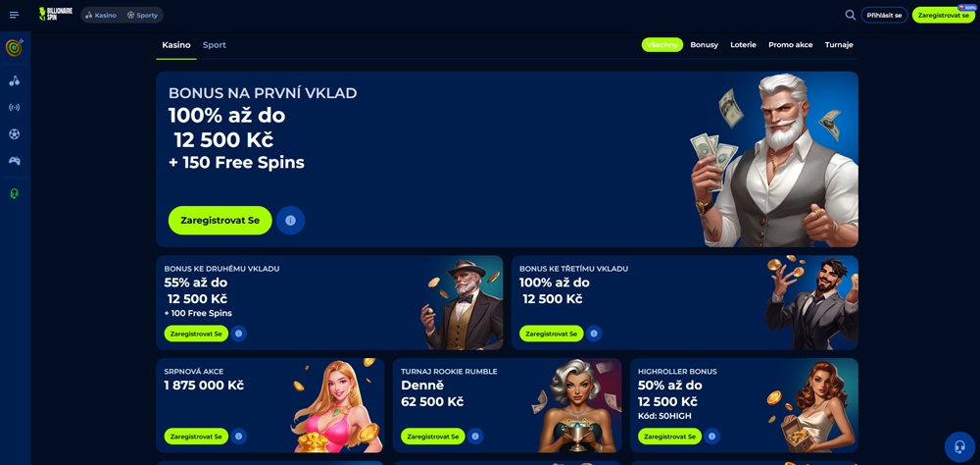Click the search magnifier icon
The width and height of the screenshot is (980, 465).
click(x=850, y=15)
